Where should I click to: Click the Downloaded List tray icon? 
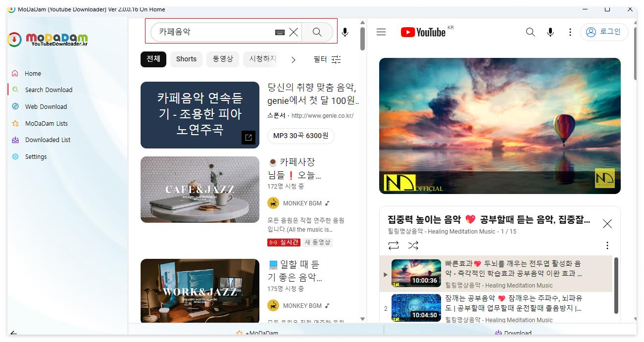(x=15, y=140)
